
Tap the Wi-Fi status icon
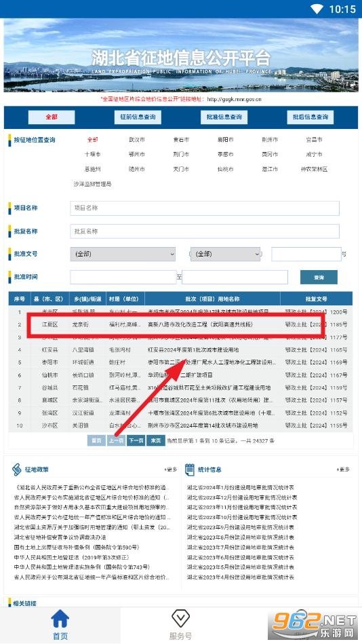[317, 9]
